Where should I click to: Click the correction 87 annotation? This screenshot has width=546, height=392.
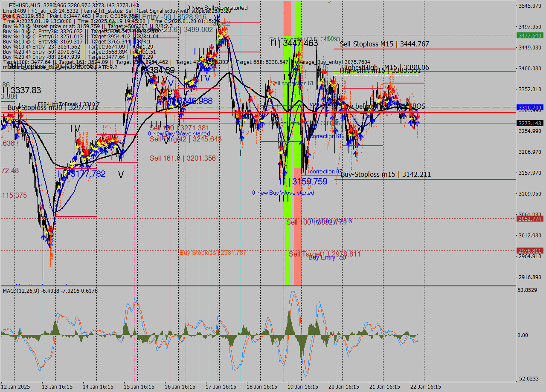pos(325,171)
